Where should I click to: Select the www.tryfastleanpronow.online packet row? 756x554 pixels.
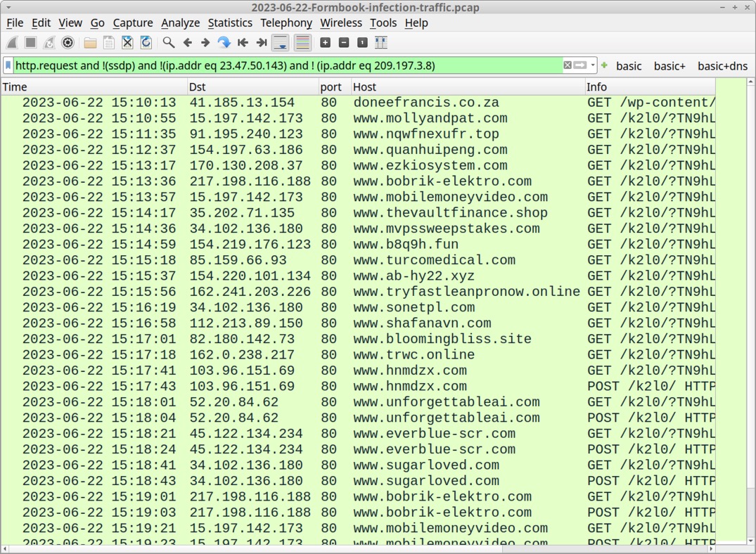click(x=358, y=292)
